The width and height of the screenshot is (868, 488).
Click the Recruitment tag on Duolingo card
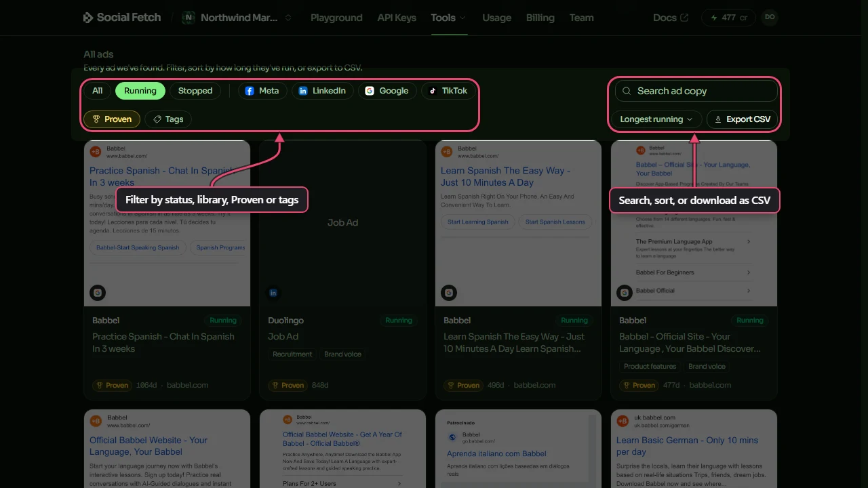click(x=292, y=354)
